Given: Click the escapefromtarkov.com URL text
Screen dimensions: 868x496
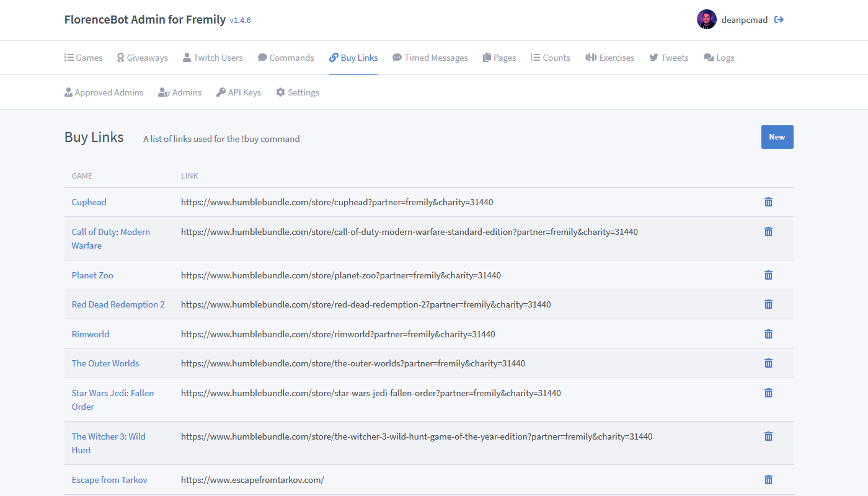Looking at the screenshot, I should click(x=252, y=480).
